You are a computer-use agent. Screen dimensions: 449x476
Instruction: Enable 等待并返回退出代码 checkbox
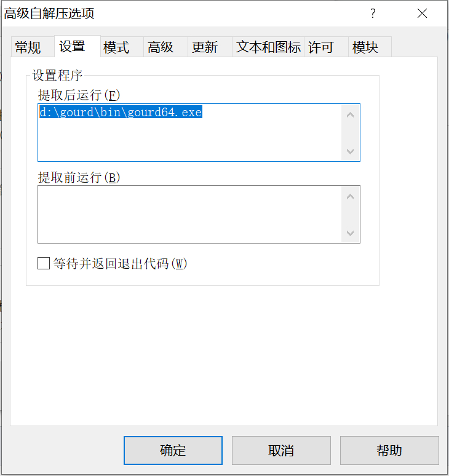pos(44,264)
